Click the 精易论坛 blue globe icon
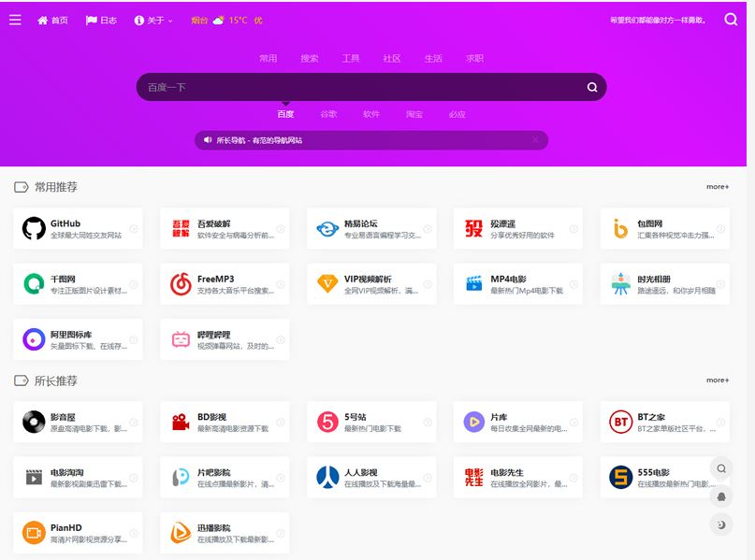Viewport: 755px width, 560px height. (327, 229)
